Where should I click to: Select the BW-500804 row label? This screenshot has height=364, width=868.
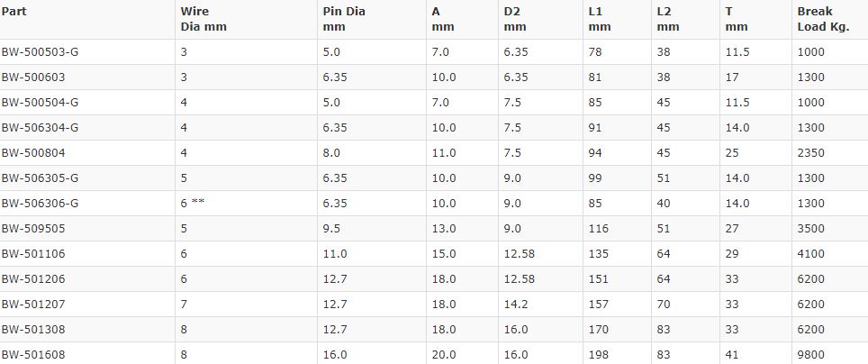coord(33,153)
